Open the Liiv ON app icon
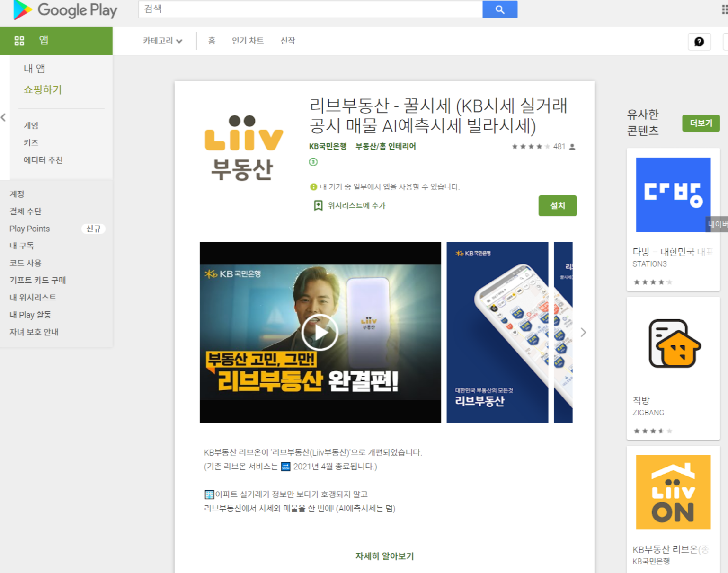728x573 pixels. 673,492
